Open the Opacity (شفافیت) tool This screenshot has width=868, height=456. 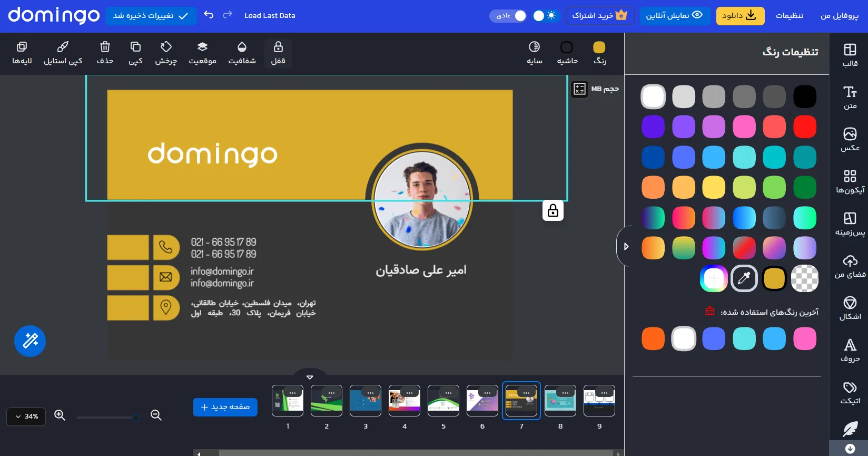click(x=242, y=53)
